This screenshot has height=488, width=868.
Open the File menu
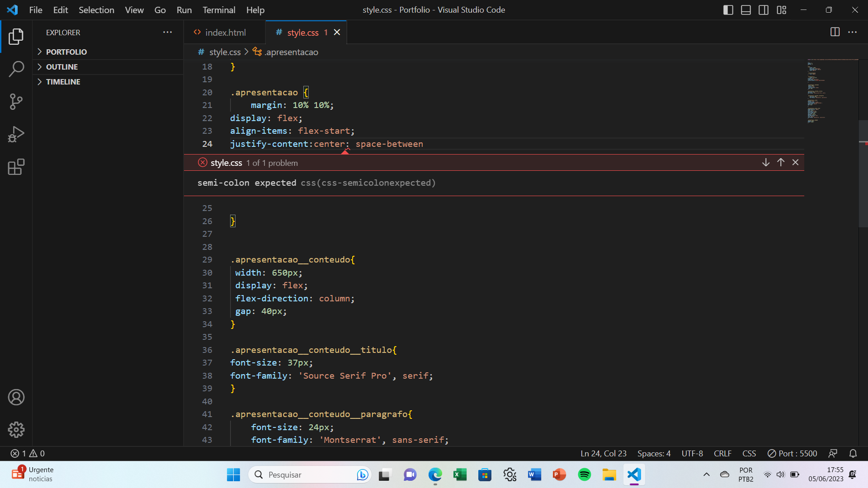click(x=36, y=10)
